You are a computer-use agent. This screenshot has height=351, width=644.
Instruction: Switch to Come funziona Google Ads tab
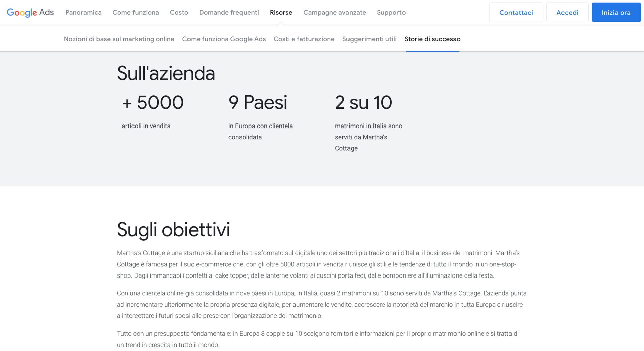pos(224,39)
